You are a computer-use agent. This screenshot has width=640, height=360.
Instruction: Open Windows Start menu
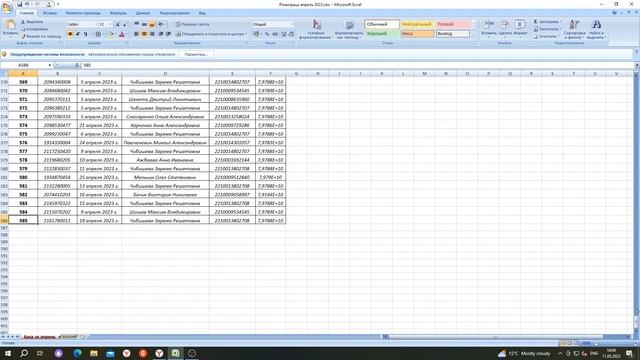[x=8, y=353]
